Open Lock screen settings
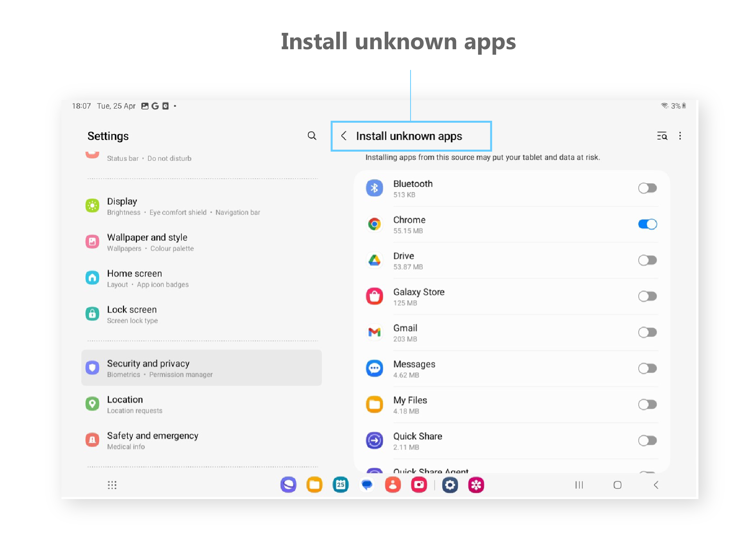750x560 pixels. pyautogui.click(x=132, y=310)
